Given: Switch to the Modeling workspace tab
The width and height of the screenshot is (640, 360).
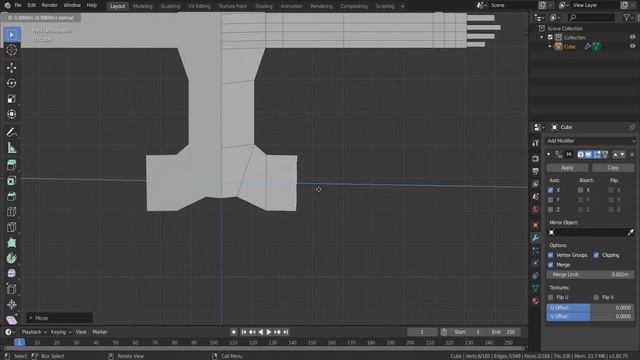Looking at the screenshot, I should coord(142,6).
